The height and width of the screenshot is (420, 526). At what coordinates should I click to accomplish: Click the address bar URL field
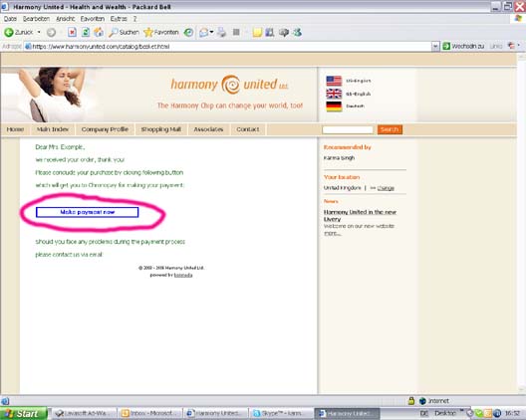point(228,46)
